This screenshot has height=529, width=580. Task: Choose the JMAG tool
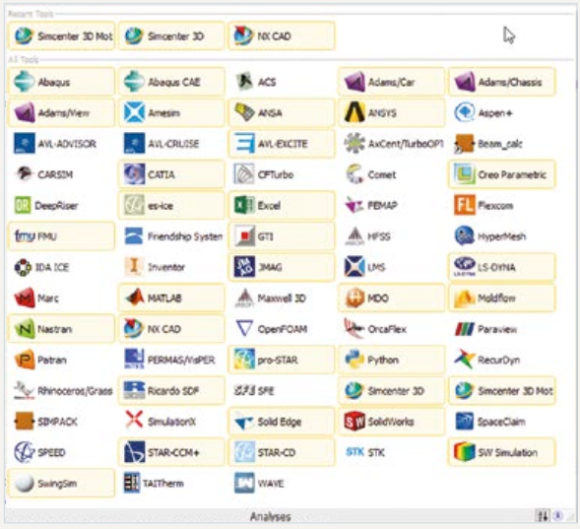coord(282,267)
